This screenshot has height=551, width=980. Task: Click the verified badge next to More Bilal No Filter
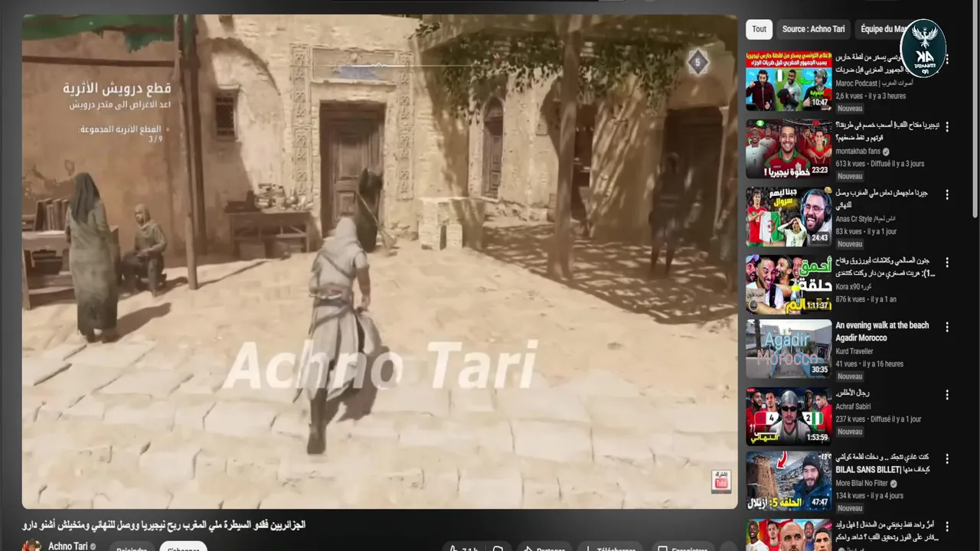[x=893, y=484]
